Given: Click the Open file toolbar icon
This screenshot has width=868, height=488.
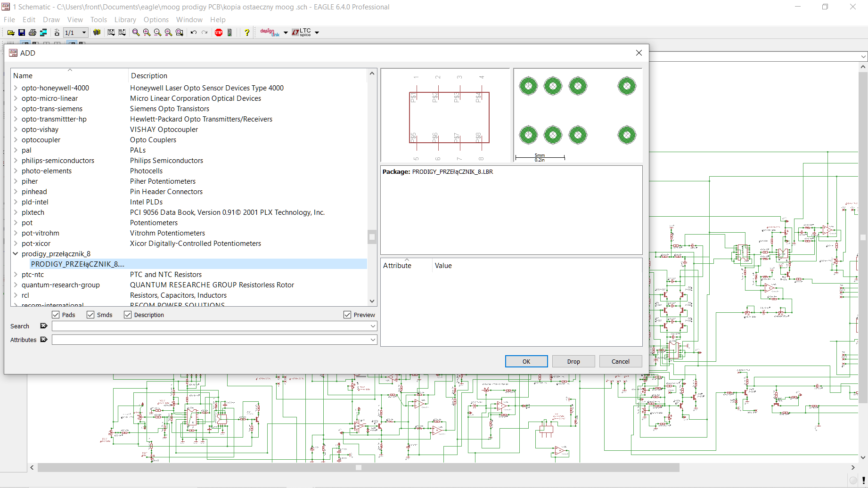Looking at the screenshot, I should point(11,33).
